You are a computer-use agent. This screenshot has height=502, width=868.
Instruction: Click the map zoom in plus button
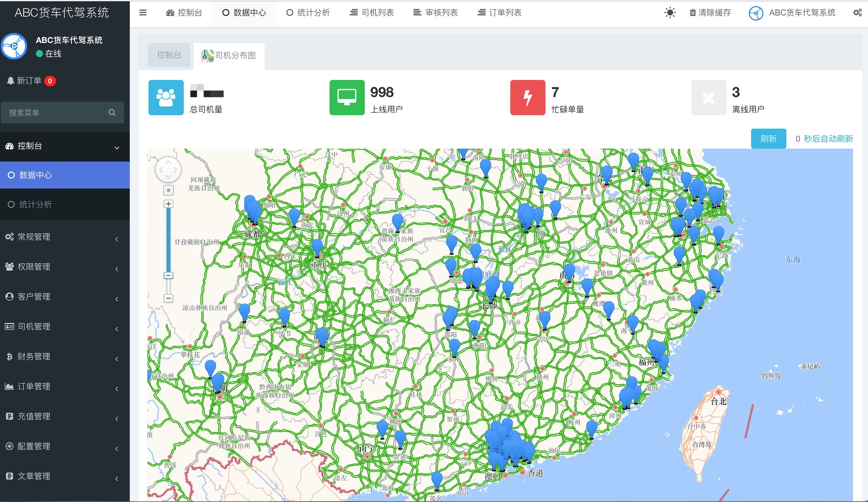point(168,204)
